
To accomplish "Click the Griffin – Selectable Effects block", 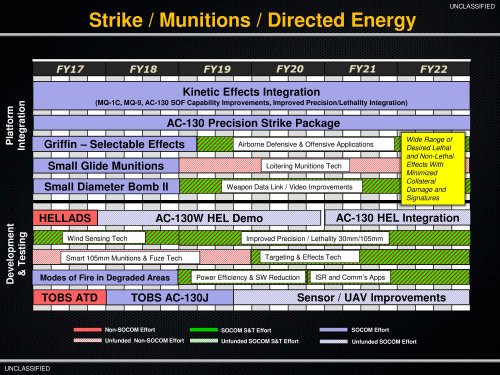I will click(115, 144).
